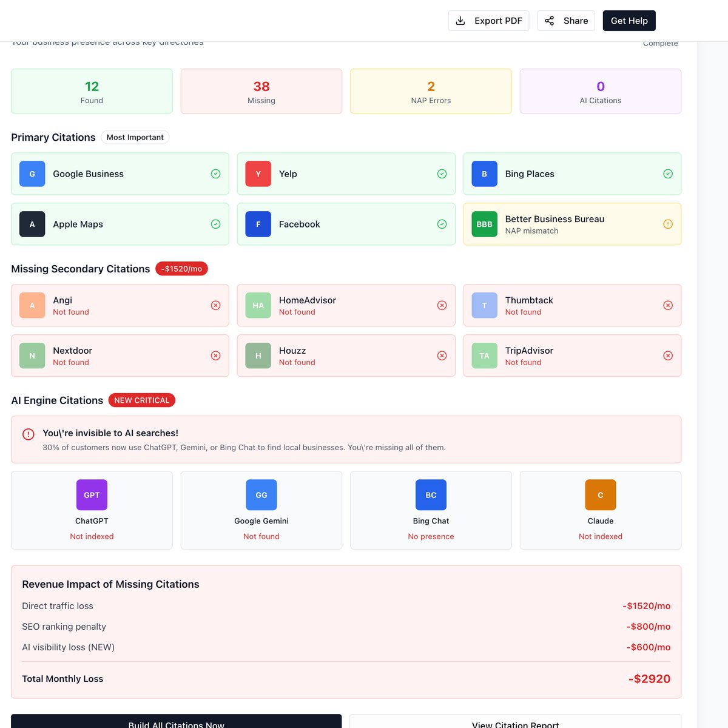
Task: Click the invisible to AI alert icon
Action: pos(28,434)
